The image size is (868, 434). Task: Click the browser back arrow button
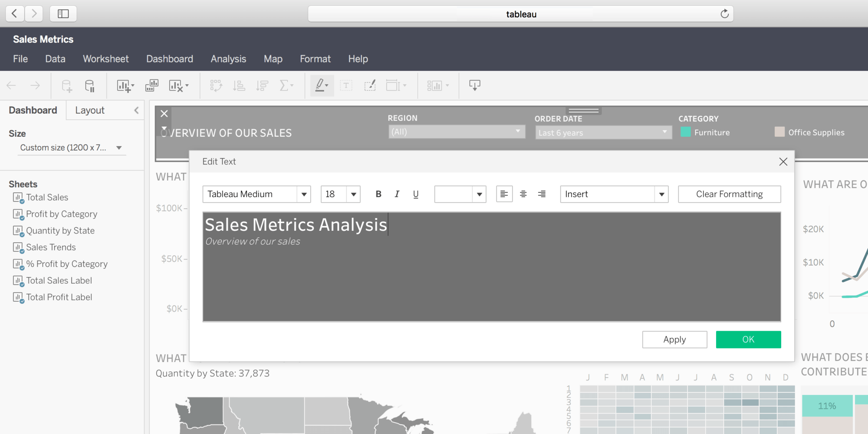tap(15, 13)
